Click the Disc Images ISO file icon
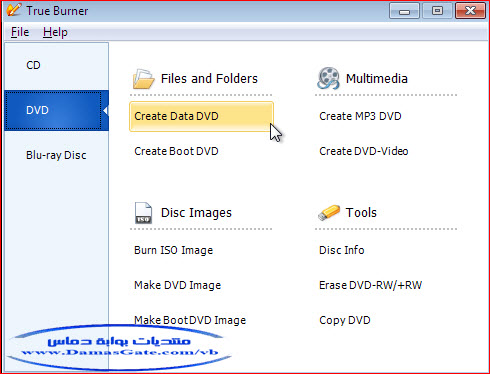Image resolution: width=490 pixels, height=374 pixels. pos(143,213)
